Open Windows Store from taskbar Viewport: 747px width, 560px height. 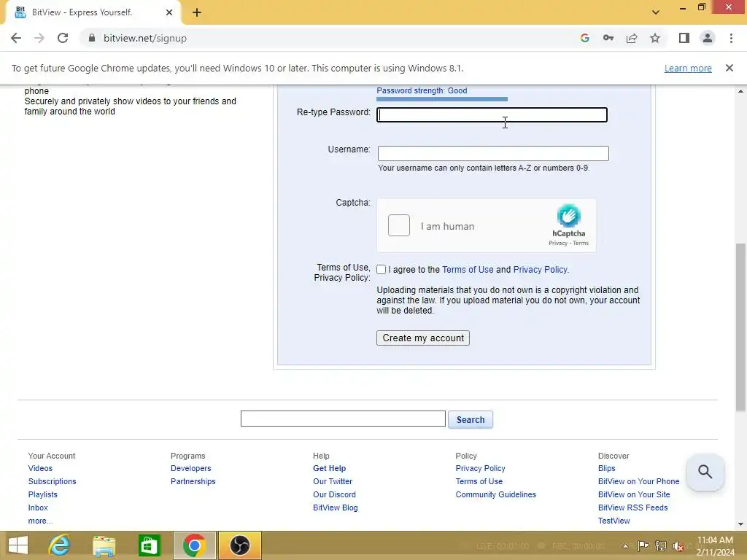(x=149, y=545)
